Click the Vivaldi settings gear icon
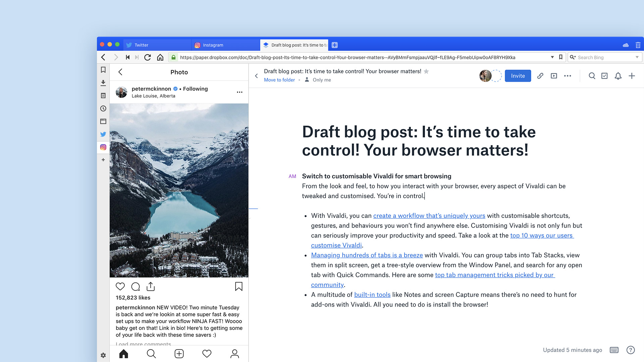The height and width of the screenshot is (362, 644). pyautogui.click(x=103, y=355)
